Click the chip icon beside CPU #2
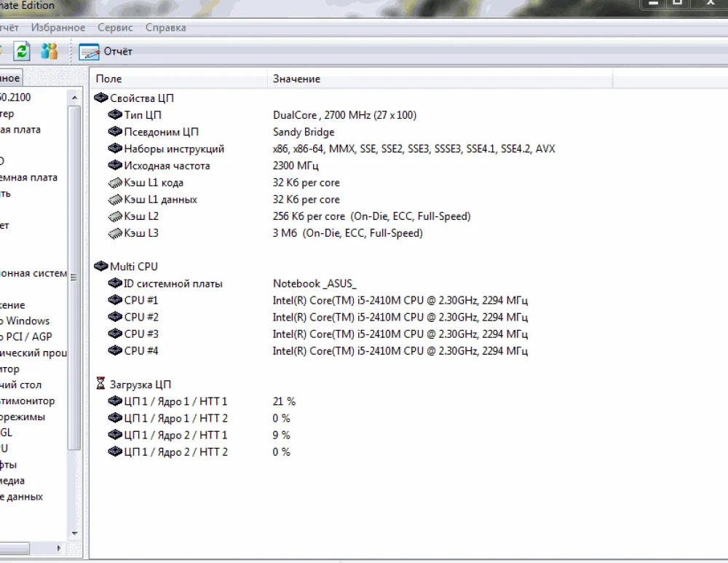 [115, 317]
